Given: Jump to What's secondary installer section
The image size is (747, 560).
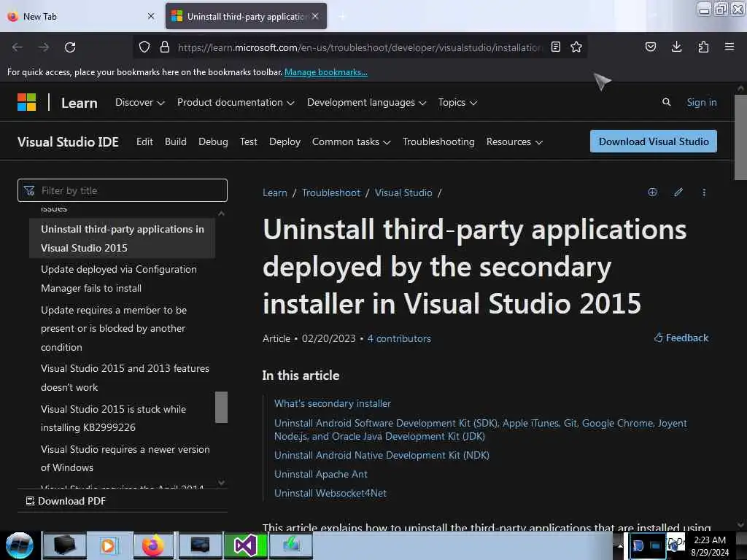Looking at the screenshot, I should click(333, 403).
